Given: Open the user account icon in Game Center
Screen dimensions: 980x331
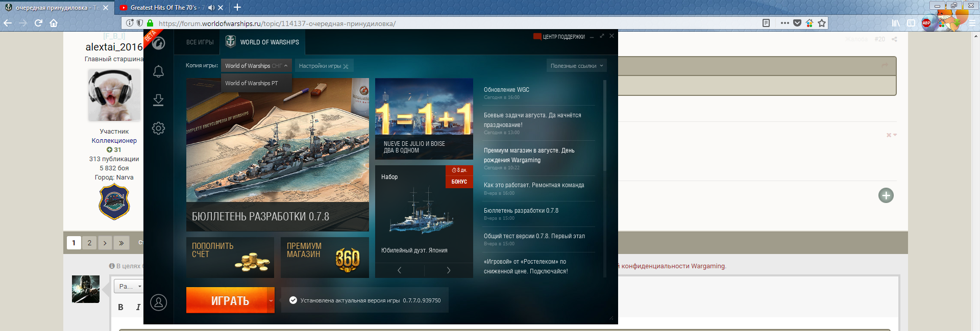Looking at the screenshot, I should point(158,302).
